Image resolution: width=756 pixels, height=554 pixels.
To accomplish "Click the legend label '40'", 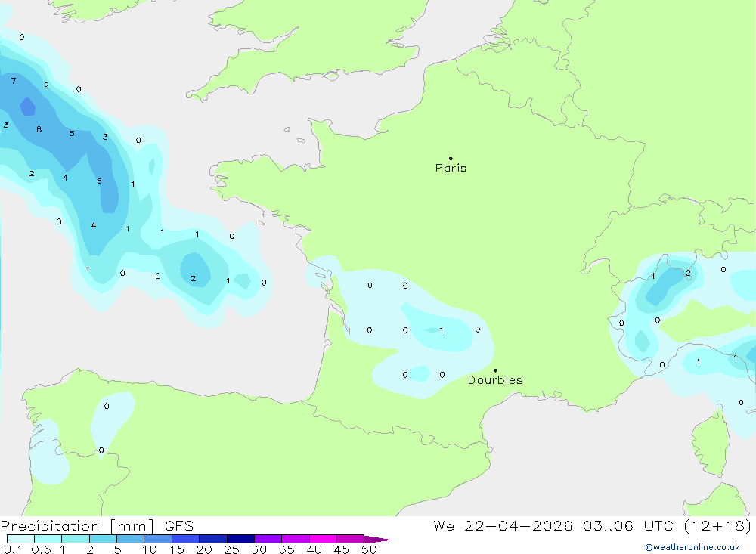I will 314,549.
